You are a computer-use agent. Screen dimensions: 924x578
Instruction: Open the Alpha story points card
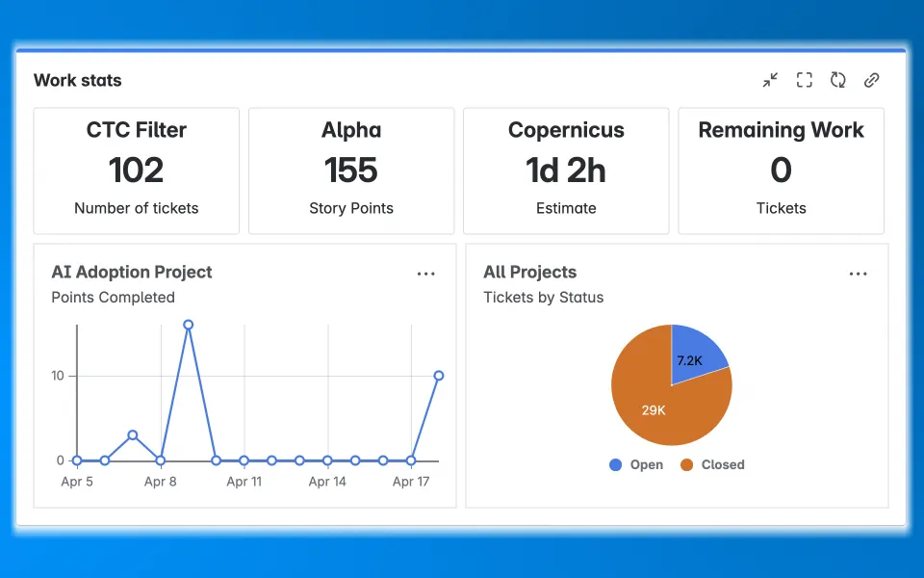351,171
